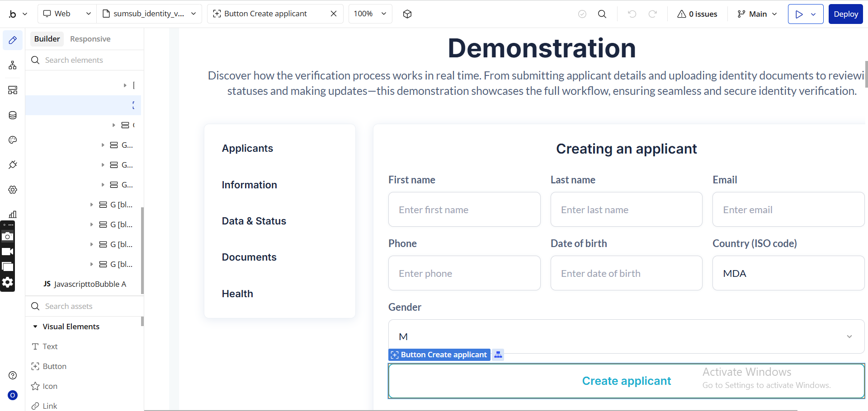Click the 3D cube icon in top bar
Viewport: 868px width, 411px height.
(x=407, y=14)
